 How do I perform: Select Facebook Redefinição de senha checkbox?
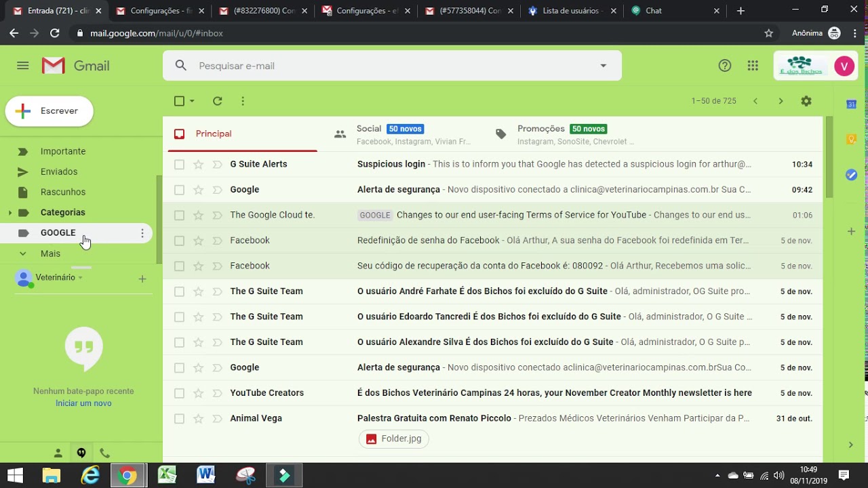[x=179, y=241]
